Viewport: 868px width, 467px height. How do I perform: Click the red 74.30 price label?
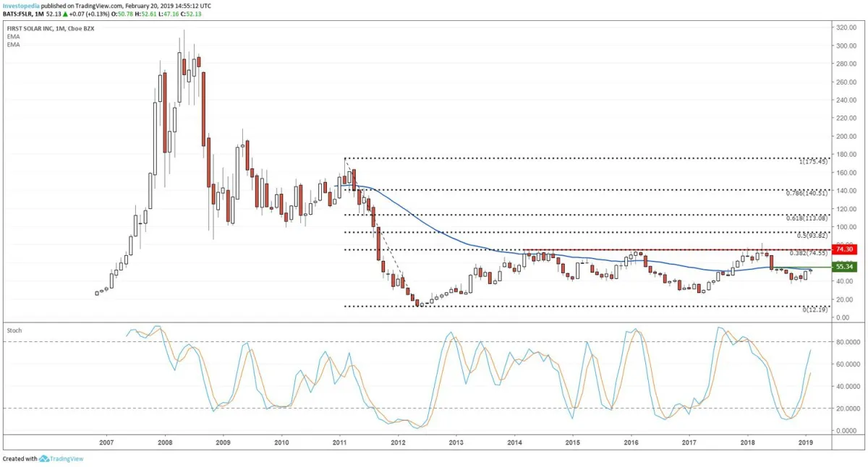(844, 249)
